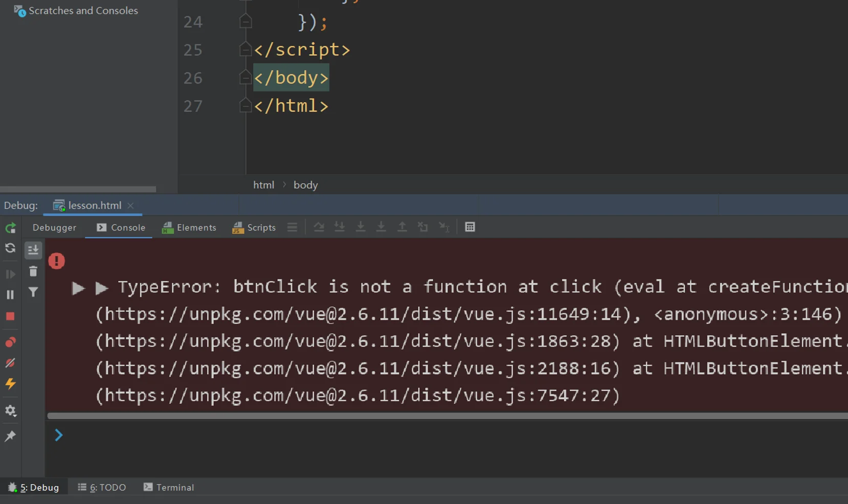Screen dimensions: 848x504
Task: Click line number 26 in gutter
Action: coord(193,78)
